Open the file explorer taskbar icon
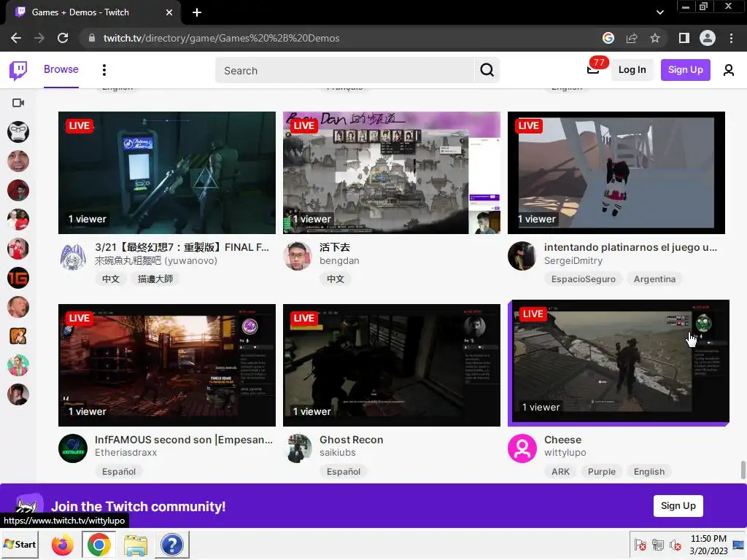Viewport: 747px width, 560px height. pos(136,545)
